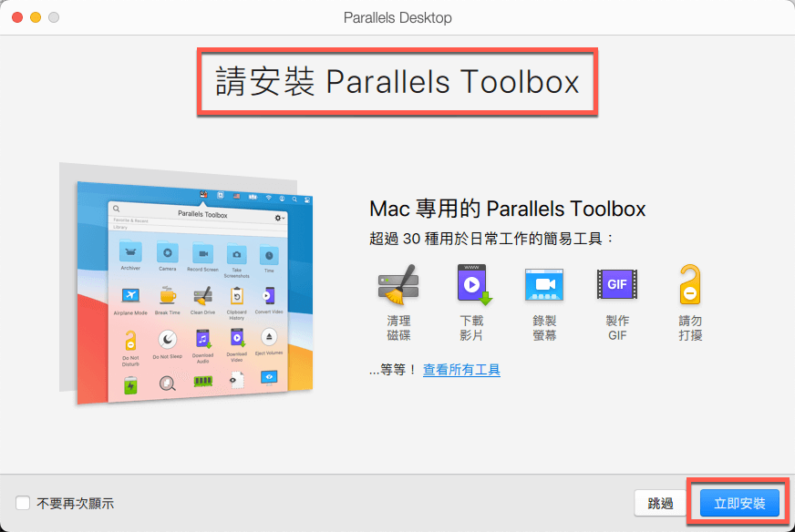
Task: Click the 立即安裝 install button
Action: click(x=739, y=503)
